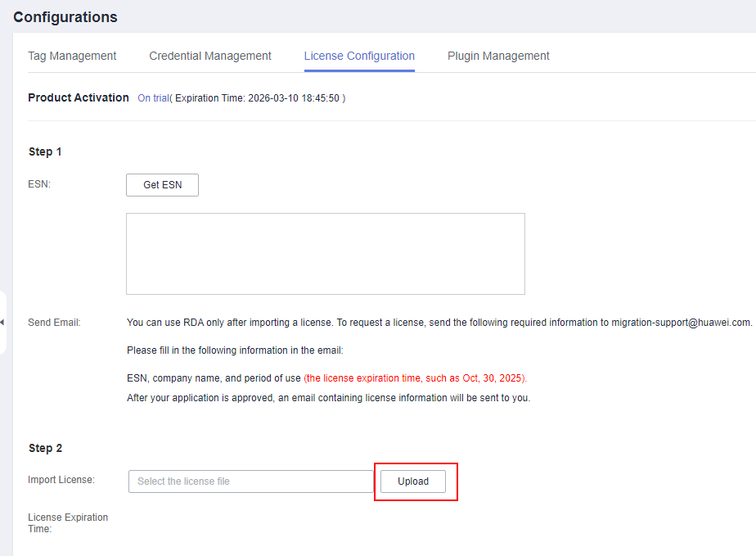Focus the empty ESN text area
Screen dimensions: 756x556
coord(325,254)
